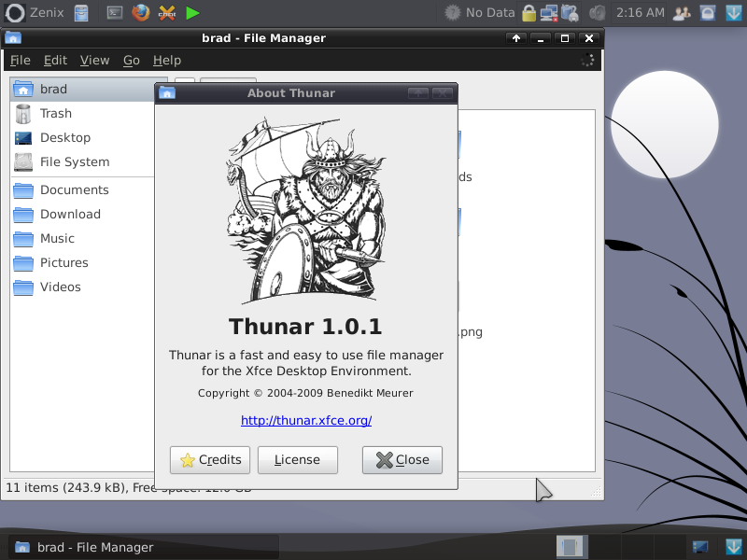Maximize the File Manager window
This screenshot has height=560, width=747.
[x=565, y=38]
